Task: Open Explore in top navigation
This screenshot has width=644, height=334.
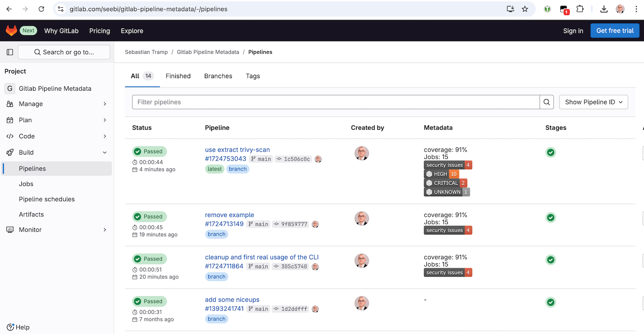Action: pos(132,31)
